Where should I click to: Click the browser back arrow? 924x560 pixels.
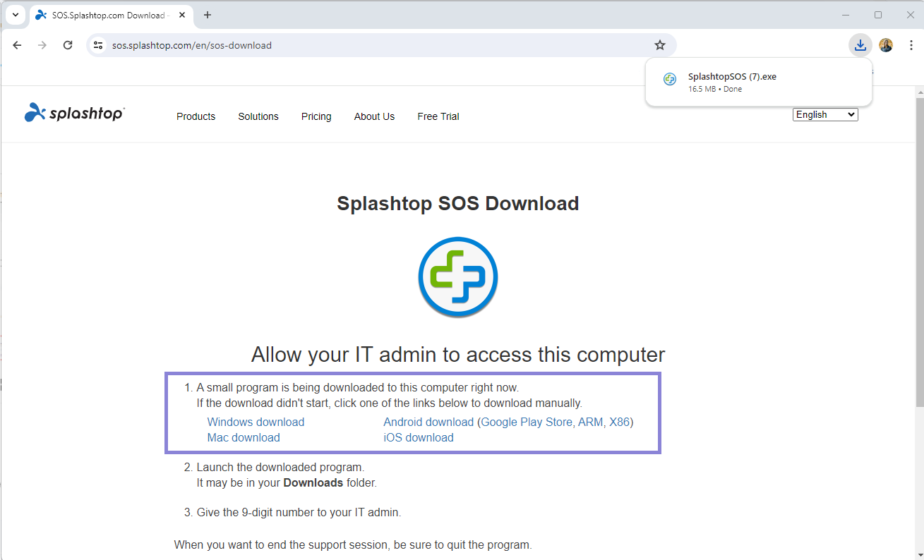coord(18,45)
